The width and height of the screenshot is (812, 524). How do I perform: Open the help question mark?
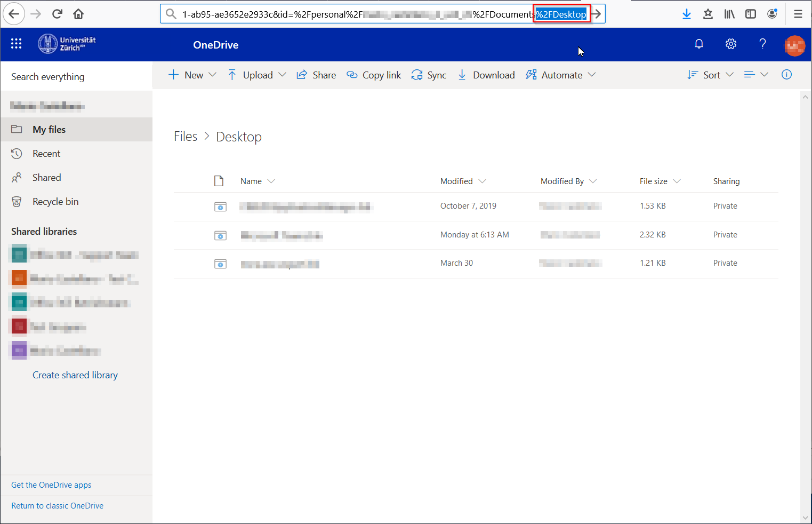point(763,44)
